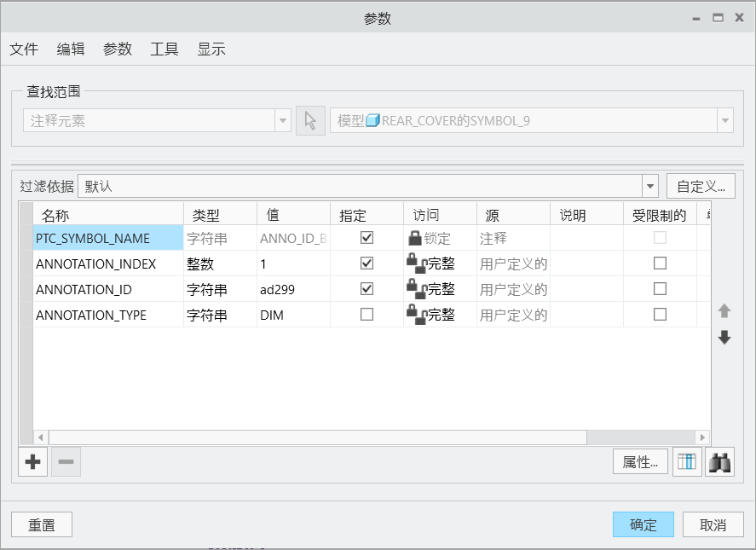Expand the model REAR_COVER SYMBOL_9 dropdown

pyautogui.click(x=725, y=121)
